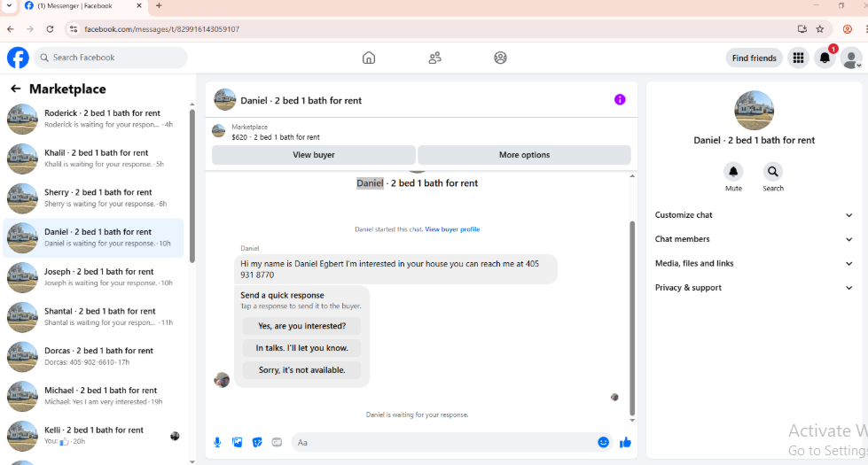Open Sherry's 2 bed 1 bath conversation
Image resolution: width=868 pixels, height=465 pixels.
[93, 198]
